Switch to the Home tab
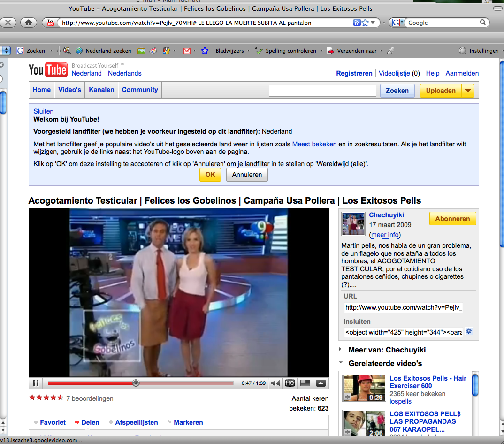This screenshot has height=444, width=504. [x=41, y=90]
